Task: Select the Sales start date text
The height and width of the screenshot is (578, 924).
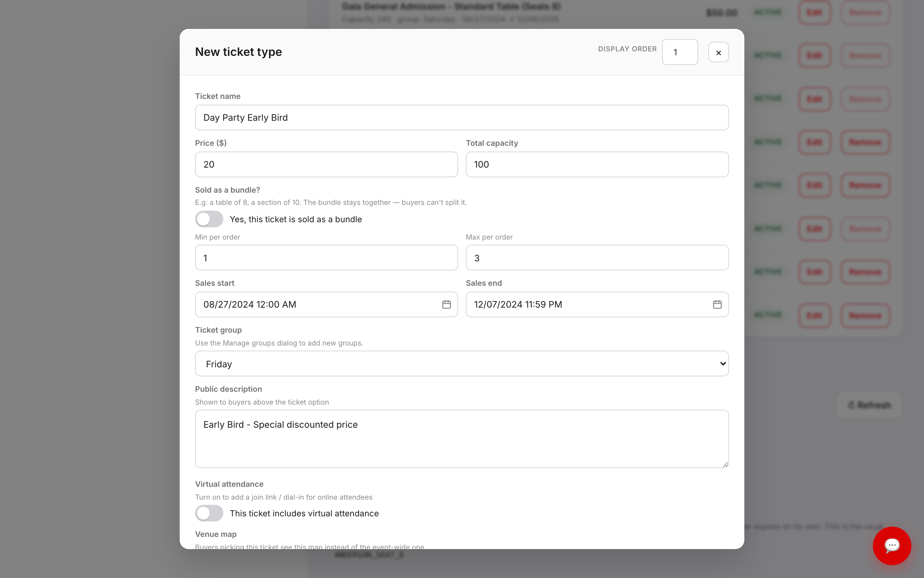Action: [x=250, y=304]
